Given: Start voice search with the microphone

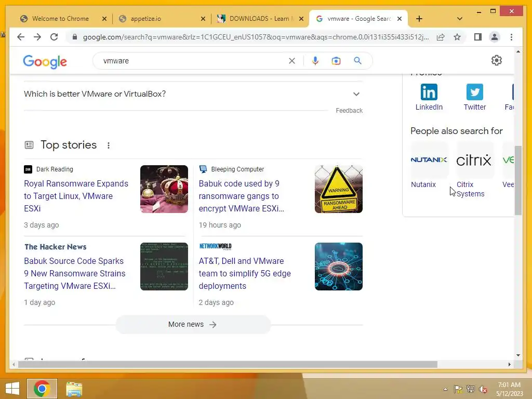Looking at the screenshot, I should pos(315,61).
